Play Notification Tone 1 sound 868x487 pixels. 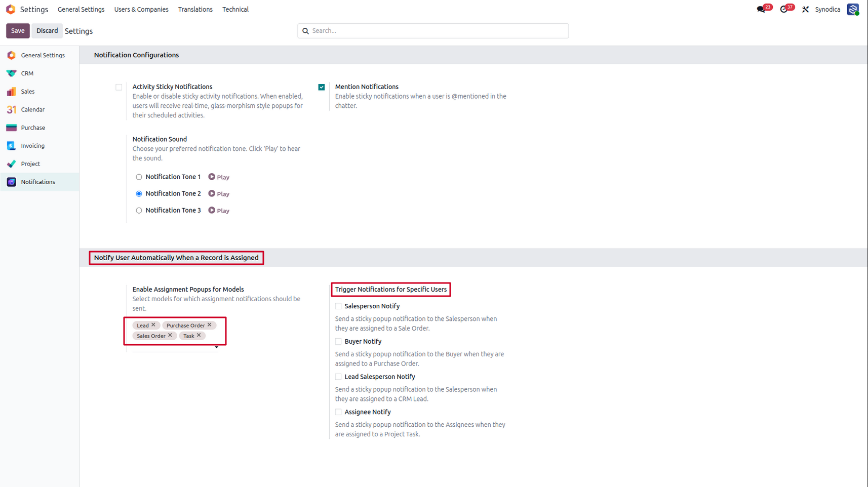tap(219, 177)
